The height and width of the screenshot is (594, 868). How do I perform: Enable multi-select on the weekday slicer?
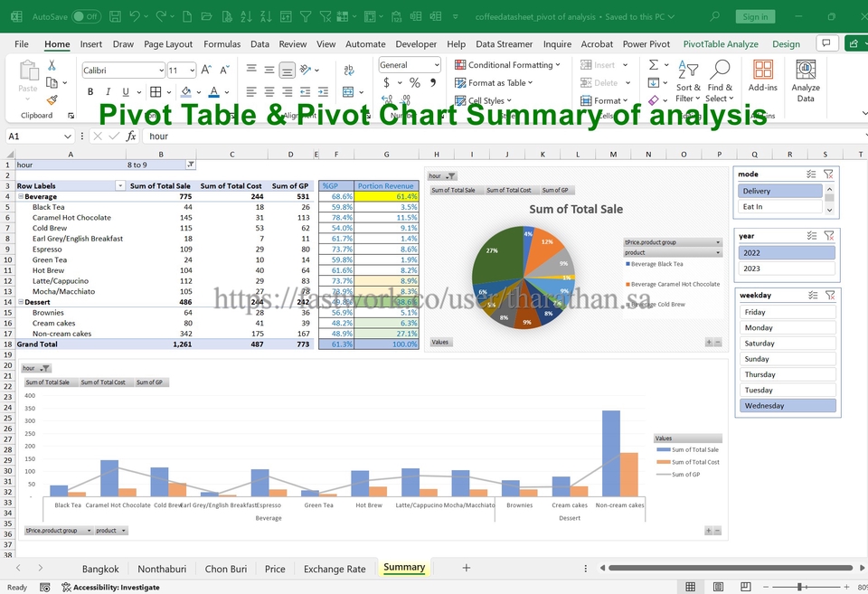click(x=811, y=295)
